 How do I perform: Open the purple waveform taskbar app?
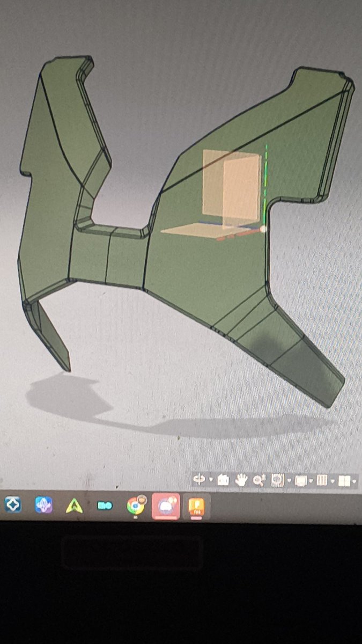pos(43,504)
